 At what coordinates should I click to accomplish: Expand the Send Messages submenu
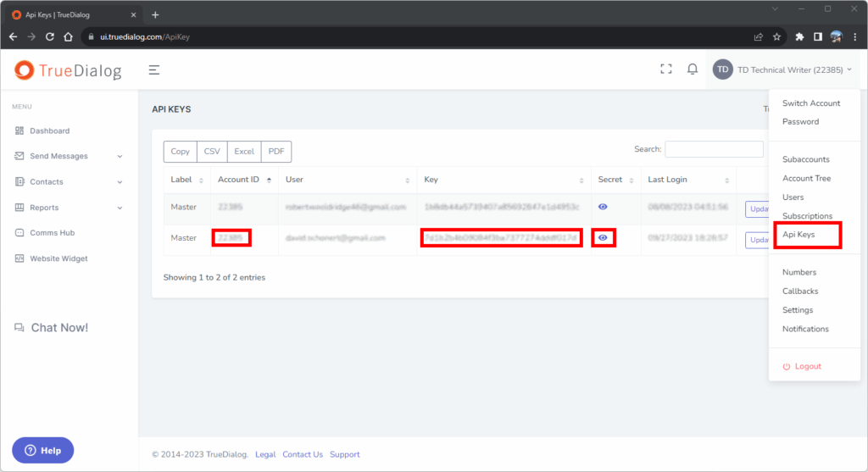coord(120,157)
